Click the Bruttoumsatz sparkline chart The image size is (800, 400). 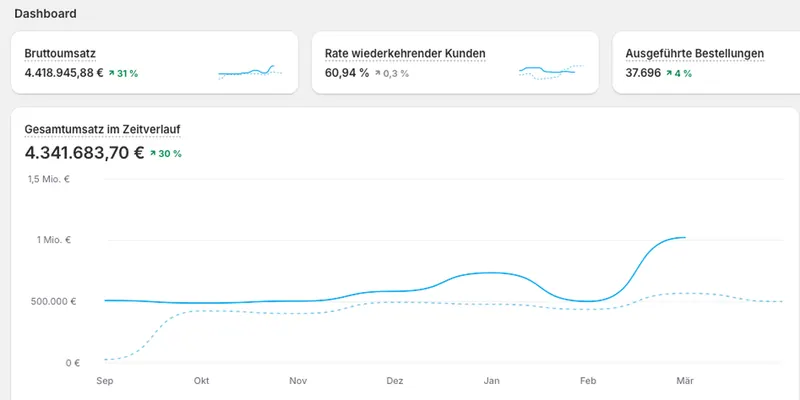(250, 72)
